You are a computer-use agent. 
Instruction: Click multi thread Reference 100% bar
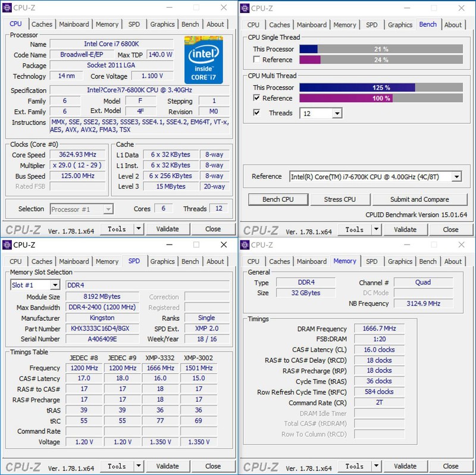[x=381, y=98]
